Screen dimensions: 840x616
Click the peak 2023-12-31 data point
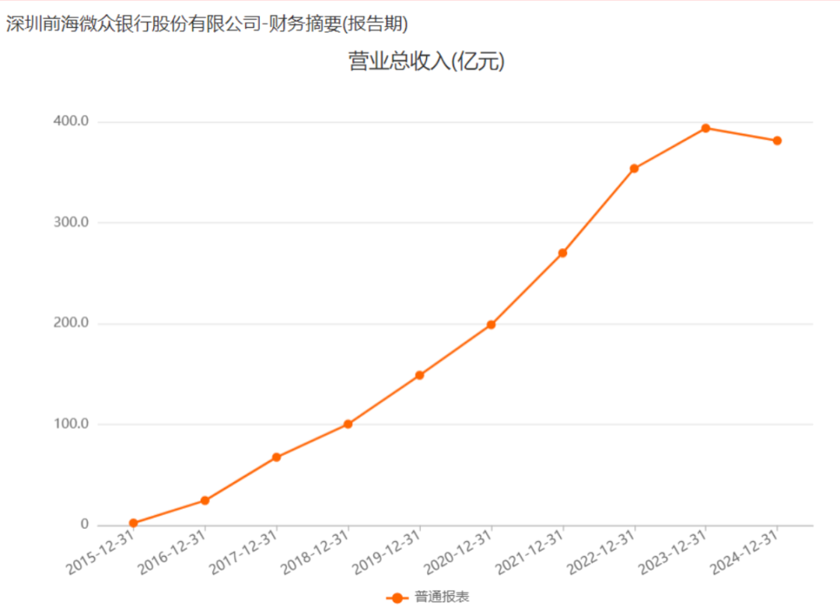click(705, 128)
